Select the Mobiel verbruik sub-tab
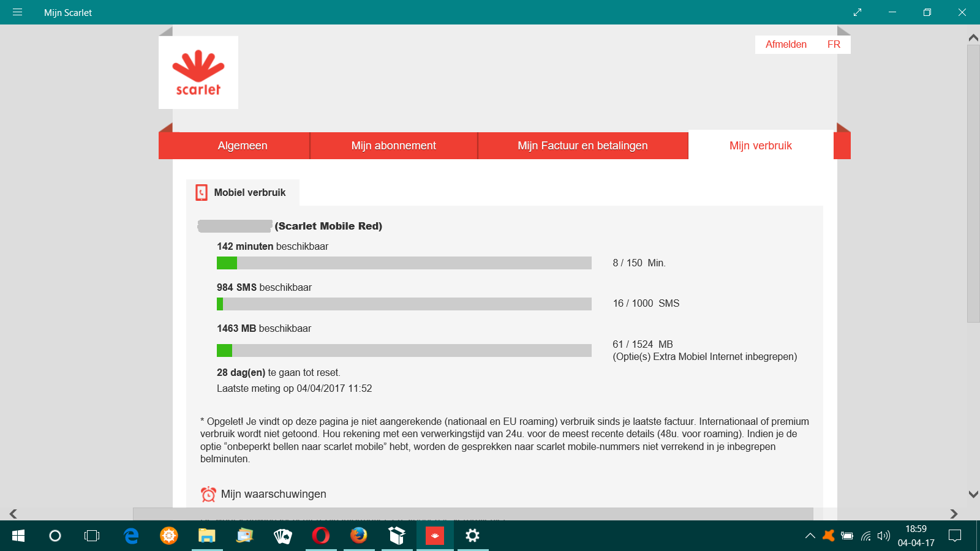Viewport: 980px width, 551px height. click(x=243, y=192)
